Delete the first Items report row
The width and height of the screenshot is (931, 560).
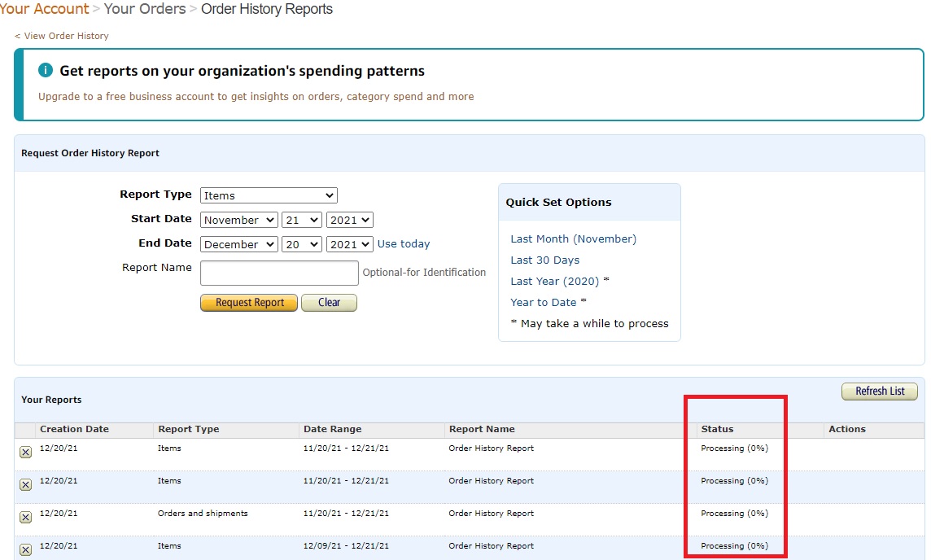coord(25,453)
